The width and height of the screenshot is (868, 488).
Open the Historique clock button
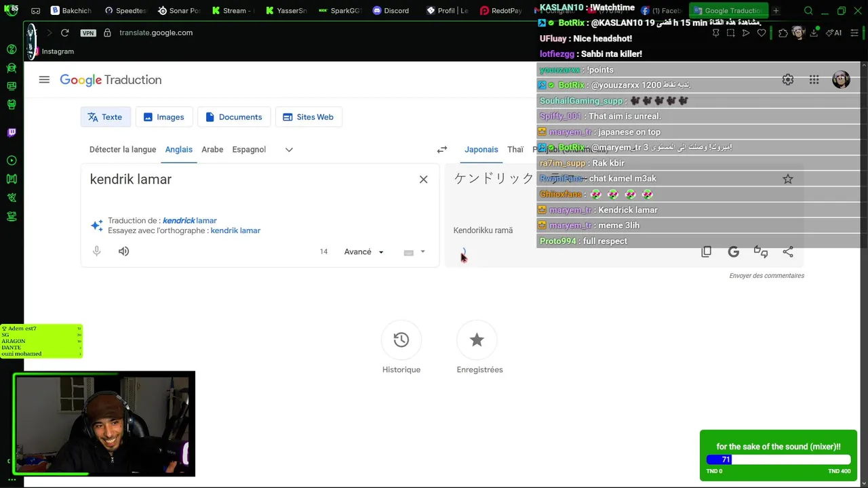click(401, 340)
